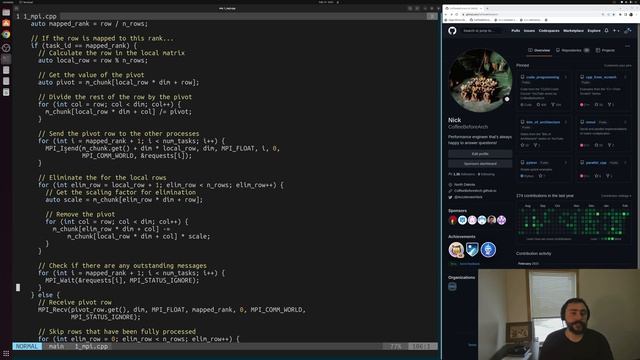Open the new tab plus button in Chrome

pos(487,8)
